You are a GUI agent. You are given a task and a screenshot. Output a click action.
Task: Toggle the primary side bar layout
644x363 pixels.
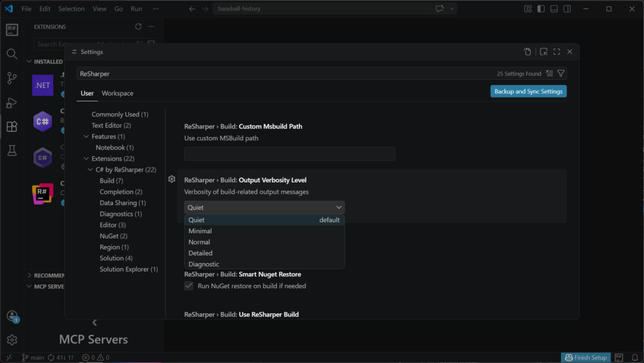tap(540, 9)
